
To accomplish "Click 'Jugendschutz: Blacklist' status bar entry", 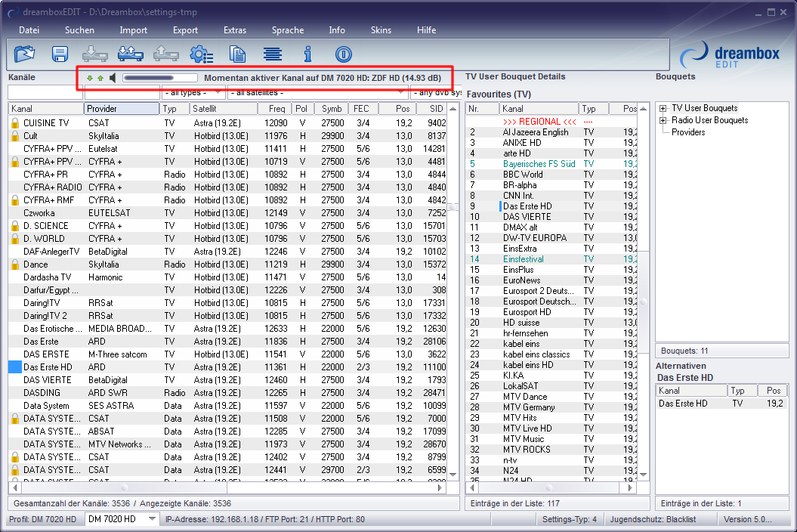I will pos(653,519).
